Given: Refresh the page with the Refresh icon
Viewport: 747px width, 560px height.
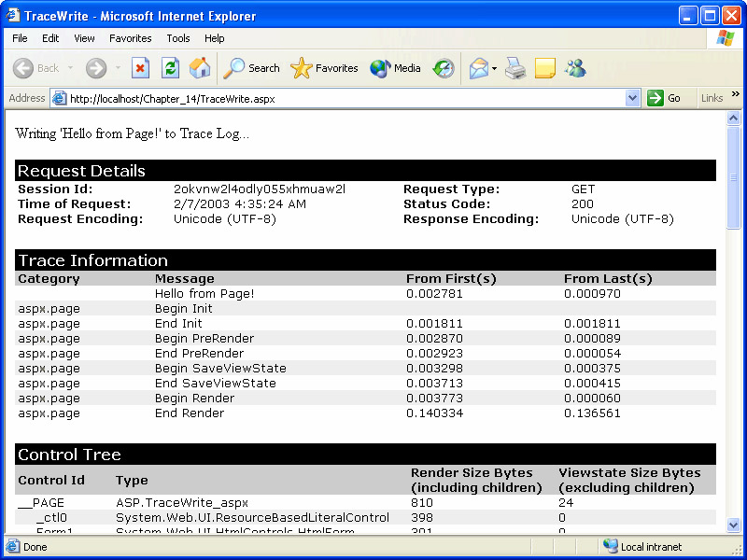Looking at the screenshot, I should (170, 68).
